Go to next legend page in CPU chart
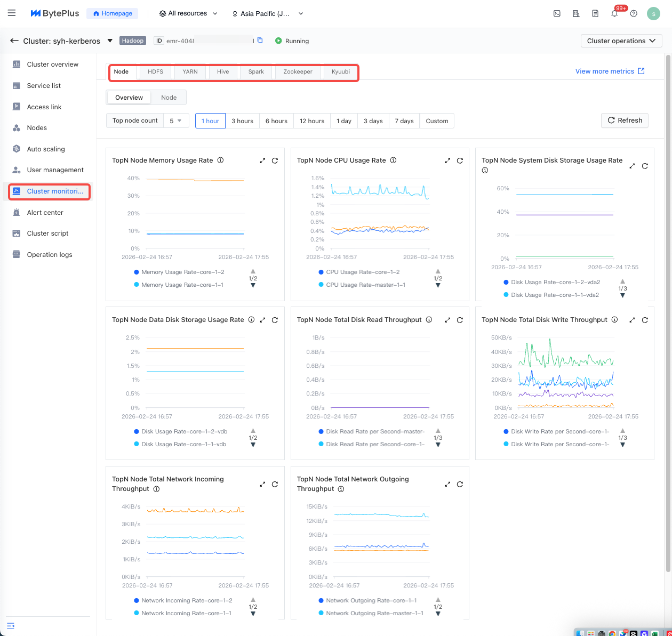The image size is (672, 636). pos(438,285)
